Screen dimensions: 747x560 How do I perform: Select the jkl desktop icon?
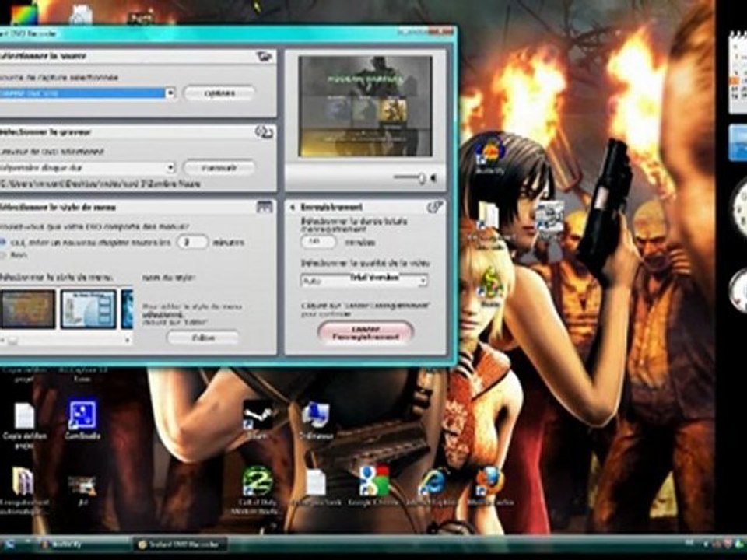tap(82, 489)
